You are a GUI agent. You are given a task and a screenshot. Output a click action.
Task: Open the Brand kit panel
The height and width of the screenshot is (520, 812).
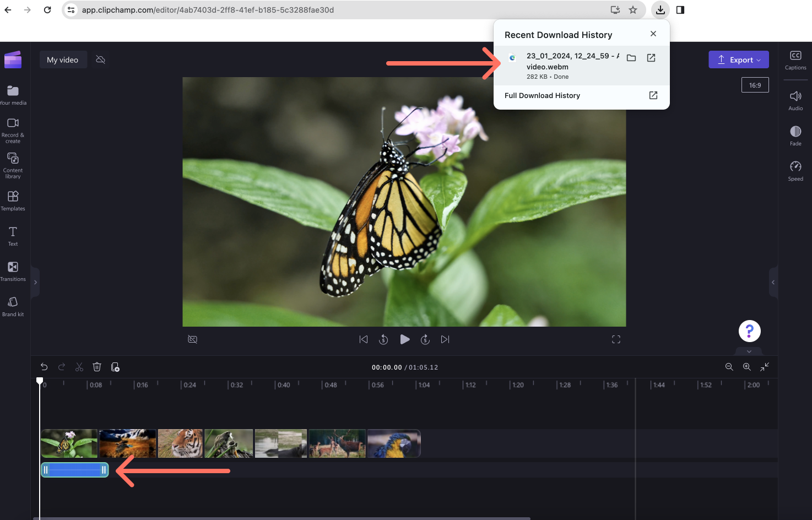point(13,306)
